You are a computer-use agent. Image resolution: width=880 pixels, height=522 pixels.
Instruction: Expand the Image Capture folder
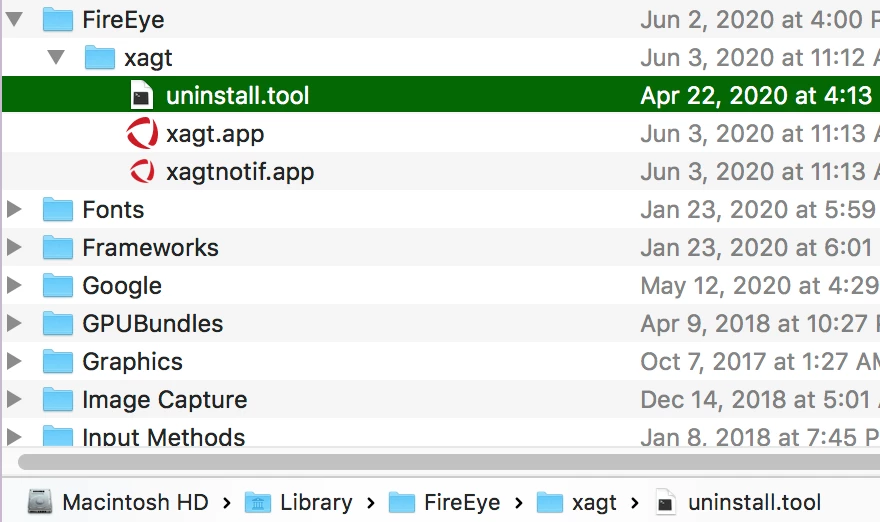14,399
